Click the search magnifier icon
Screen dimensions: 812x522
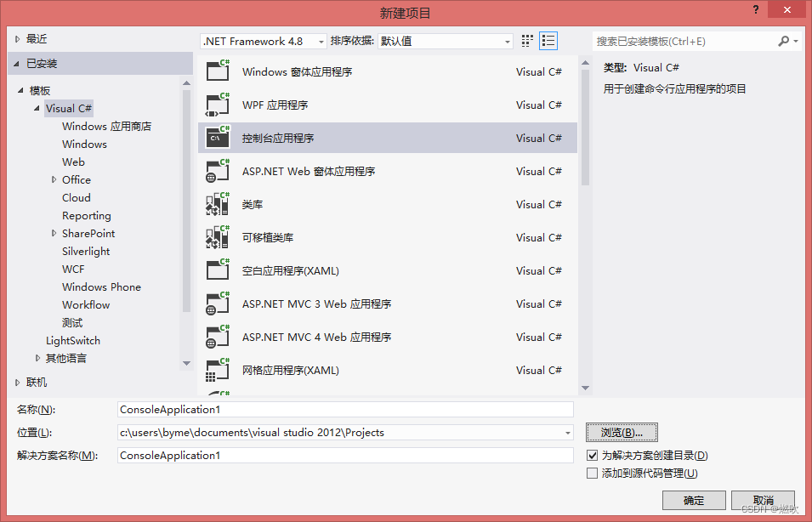point(784,41)
